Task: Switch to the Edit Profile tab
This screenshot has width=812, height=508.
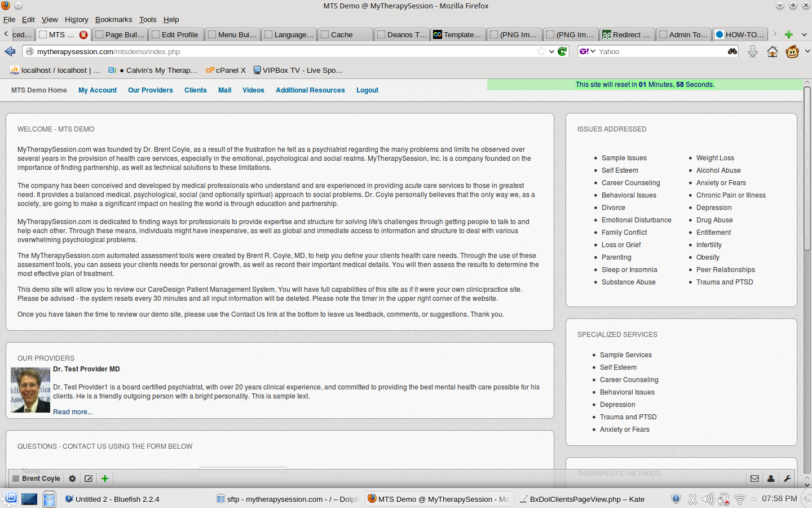Action: 175,34
